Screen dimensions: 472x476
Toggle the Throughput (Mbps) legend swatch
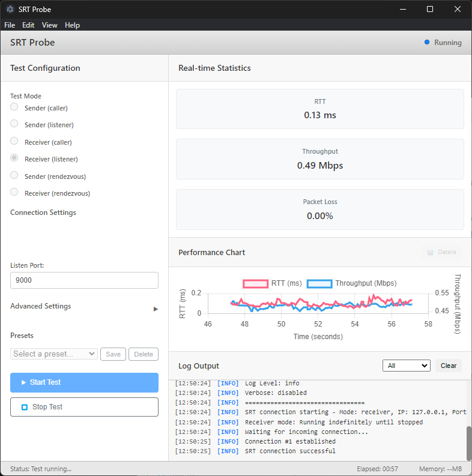319,283
